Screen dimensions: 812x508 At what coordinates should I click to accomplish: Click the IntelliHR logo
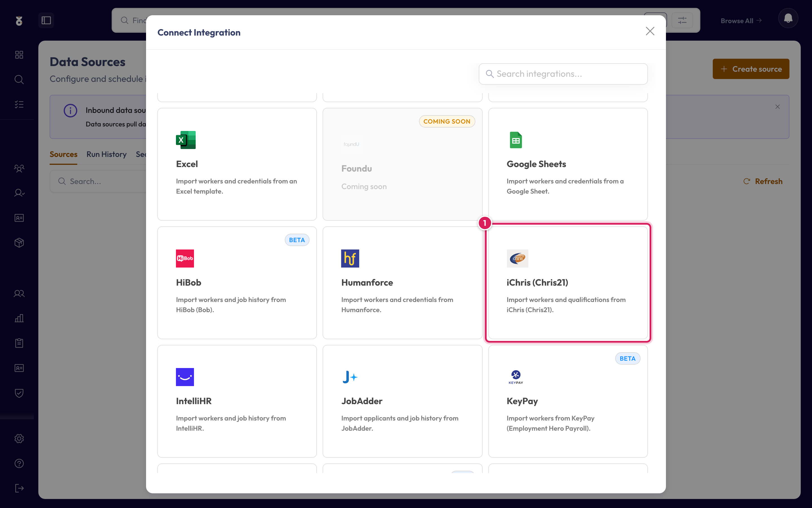pos(185,377)
